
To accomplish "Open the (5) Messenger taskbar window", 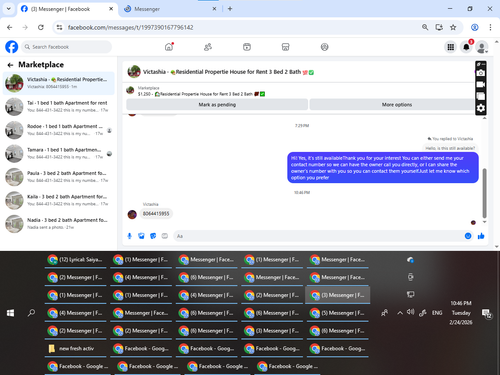I will point(338,313).
